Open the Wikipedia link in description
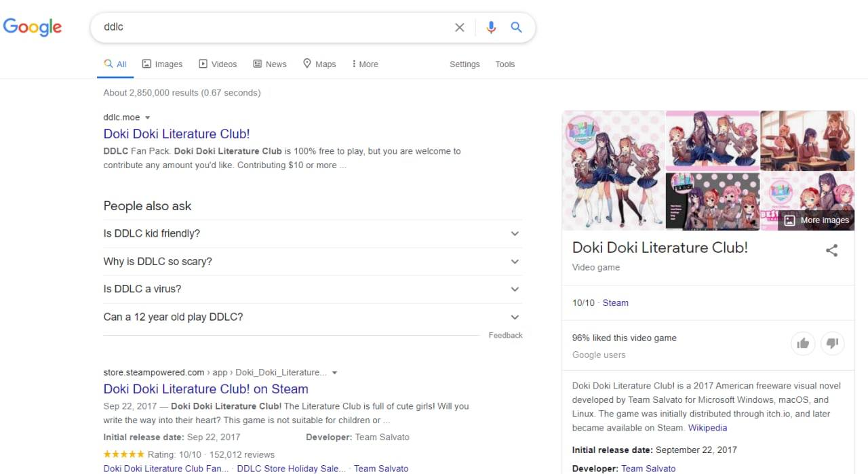This screenshot has height=474, width=868. point(707,428)
